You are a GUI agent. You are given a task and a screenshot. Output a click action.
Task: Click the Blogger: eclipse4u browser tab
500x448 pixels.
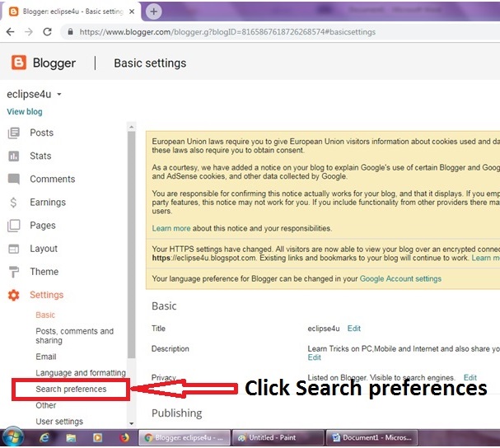(x=72, y=12)
